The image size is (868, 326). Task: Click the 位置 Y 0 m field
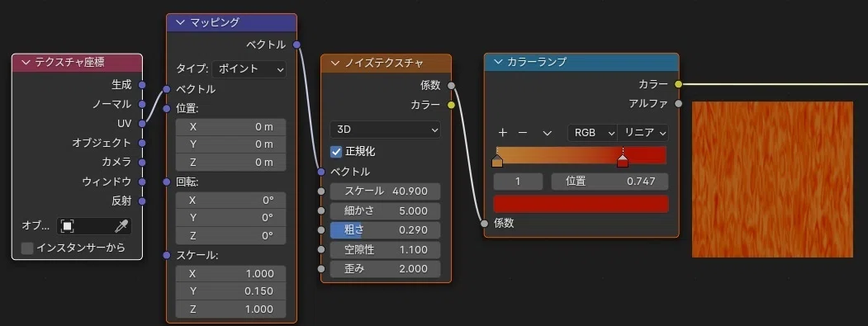231,144
